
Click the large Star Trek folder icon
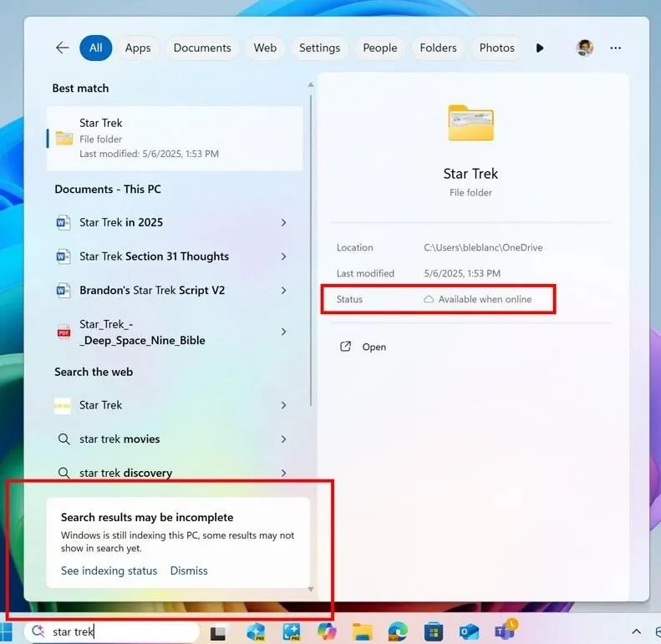(470, 122)
